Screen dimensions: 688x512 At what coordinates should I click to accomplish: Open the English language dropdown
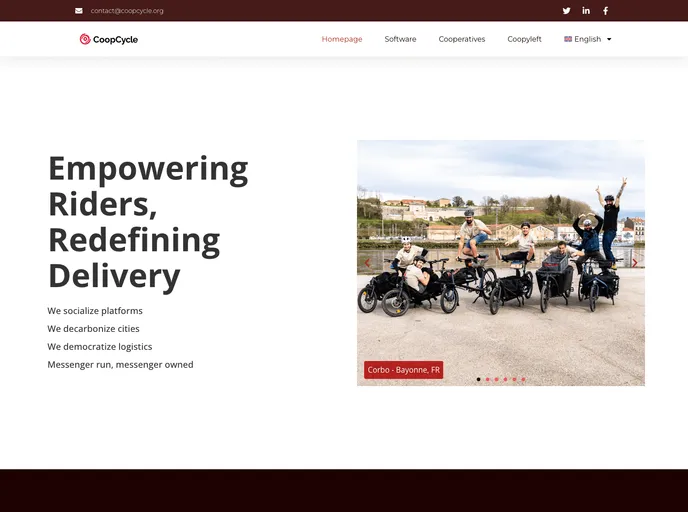588,39
